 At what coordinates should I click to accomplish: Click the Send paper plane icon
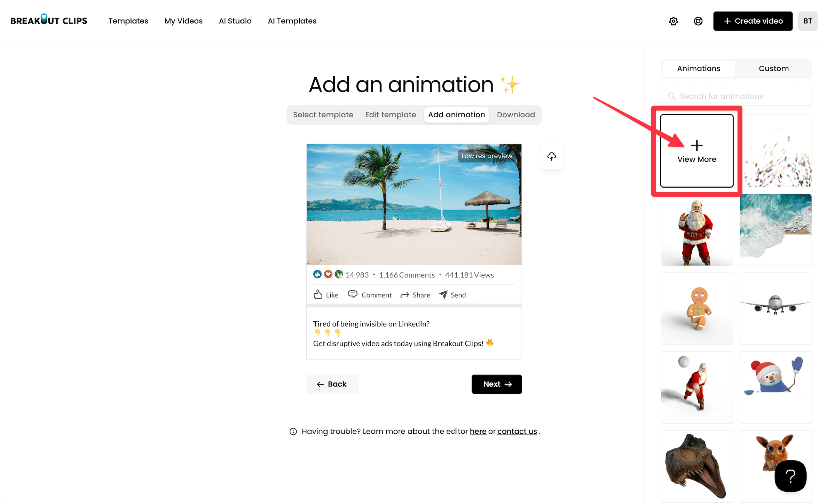(x=443, y=295)
